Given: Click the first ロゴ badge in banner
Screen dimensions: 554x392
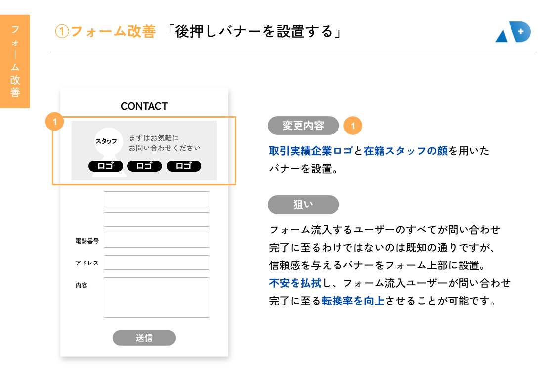Looking at the screenshot, I should 105,166.
